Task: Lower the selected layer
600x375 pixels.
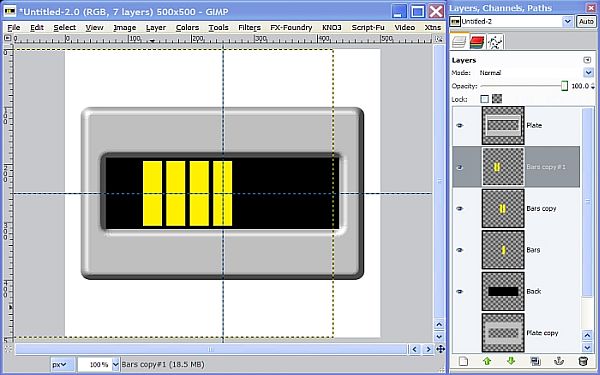Action: click(511, 361)
